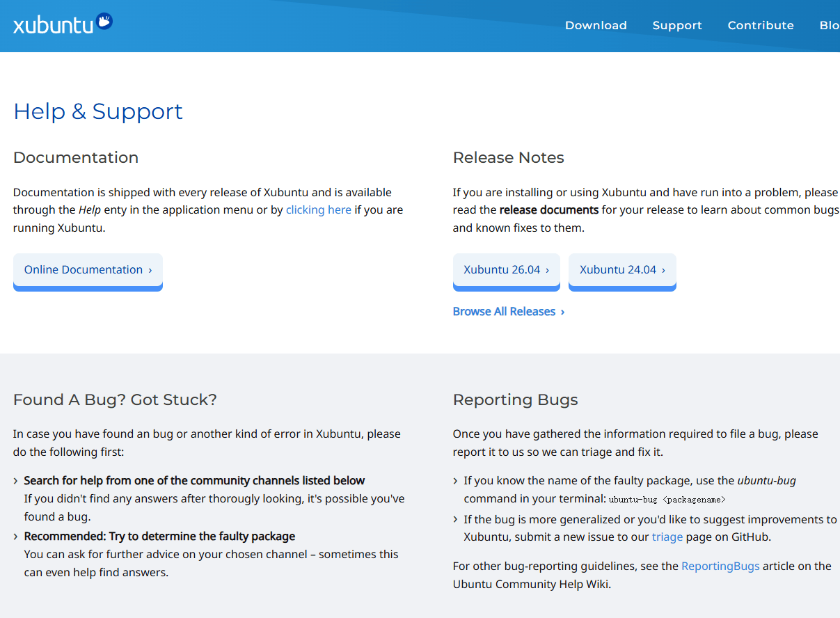
Task: Click the 'Found A Bug? Got Stuck?' heading
Action: (115, 399)
